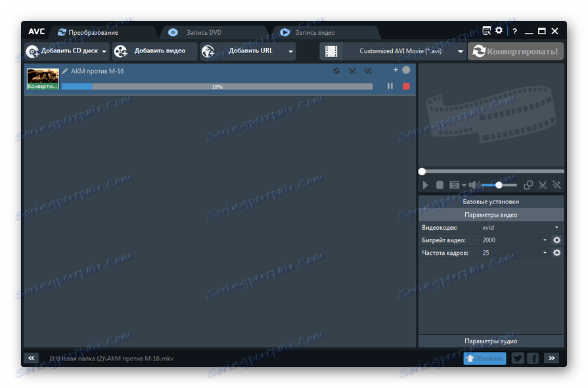The width and height of the screenshot is (588, 388).
Task: Click scissors icon below preview
Action: click(x=543, y=185)
